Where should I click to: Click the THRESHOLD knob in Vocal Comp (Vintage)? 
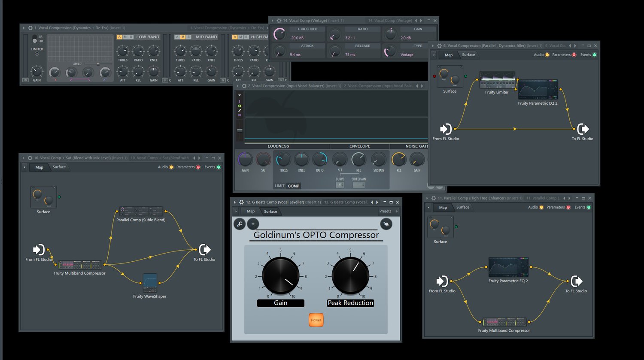[279, 33]
